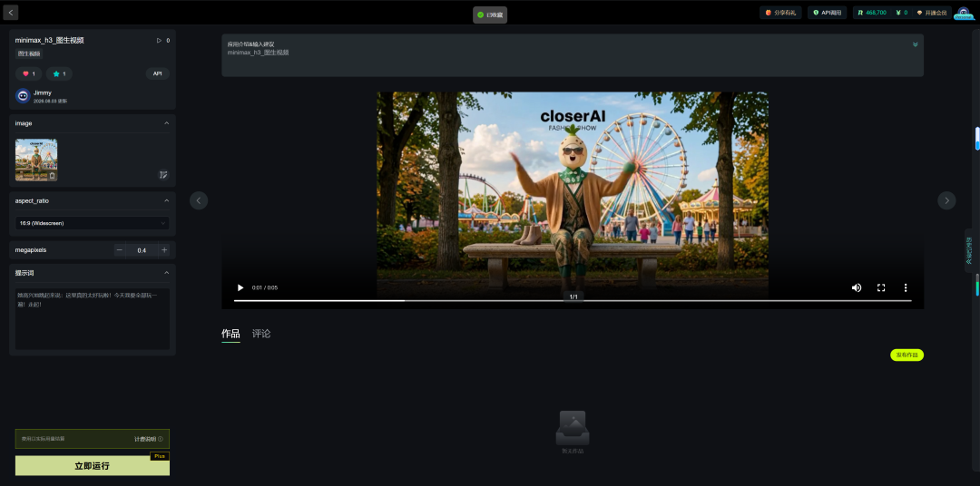Open the video more options menu
Image resolution: width=980 pixels, height=486 pixels.
click(905, 287)
